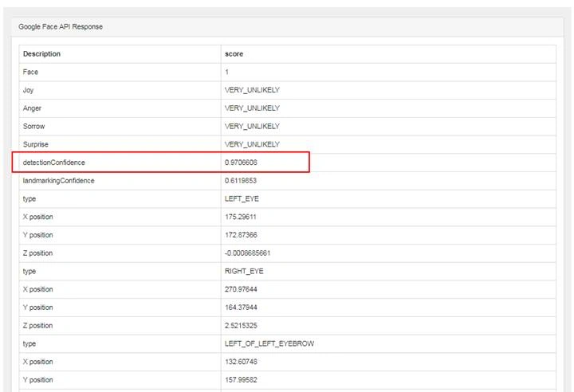The width and height of the screenshot is (574, 392).
Task: Select the landmarkingConfidence label
Action: 58,181
